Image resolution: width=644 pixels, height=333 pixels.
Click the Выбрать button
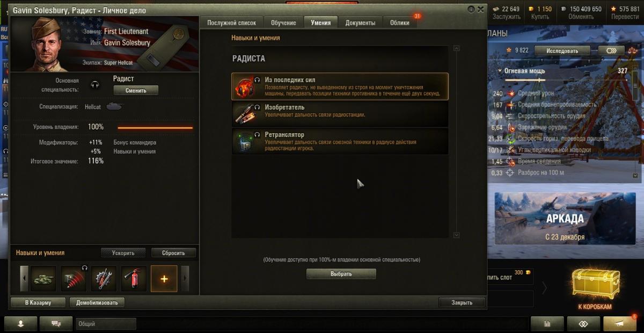[341, 274]
